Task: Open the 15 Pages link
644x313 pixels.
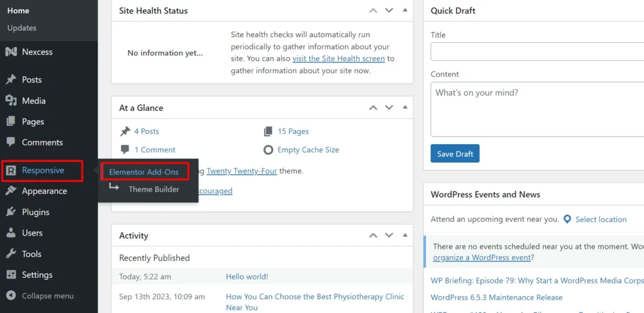Action: [293, 132]
